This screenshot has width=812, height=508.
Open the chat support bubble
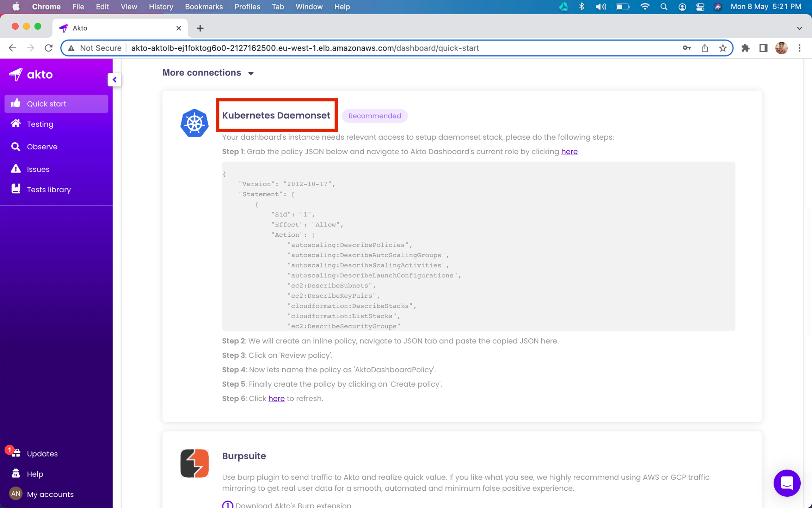pos(787,483)
